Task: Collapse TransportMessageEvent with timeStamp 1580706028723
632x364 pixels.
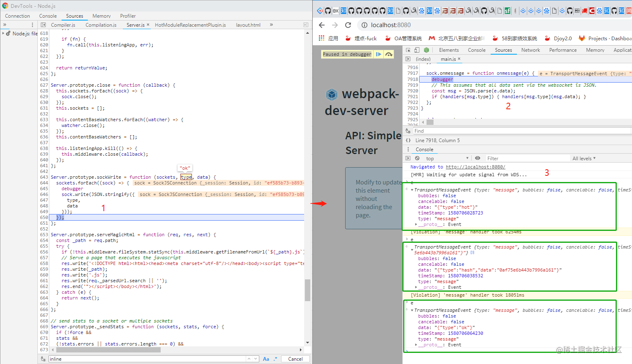Action: point(412,190)
